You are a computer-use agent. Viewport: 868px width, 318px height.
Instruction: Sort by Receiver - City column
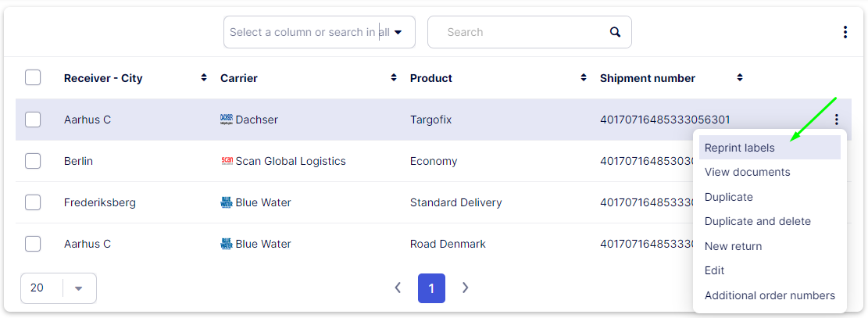coord(204,78)
